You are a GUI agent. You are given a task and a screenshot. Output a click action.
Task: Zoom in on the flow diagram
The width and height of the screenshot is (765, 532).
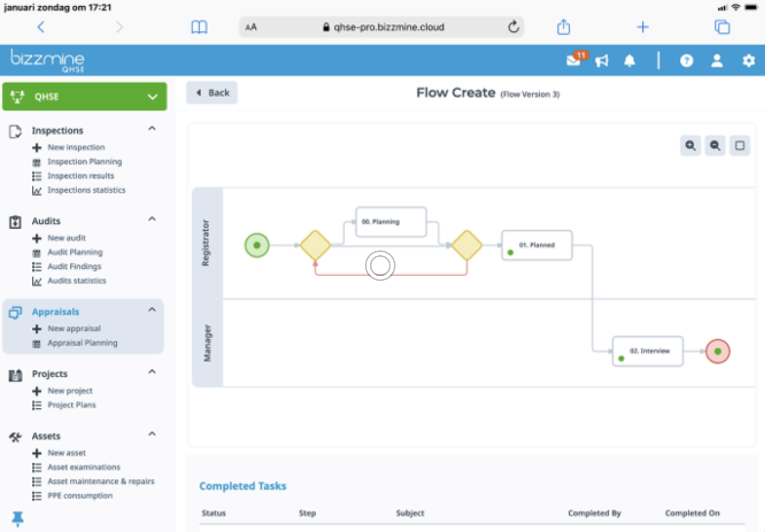(x=690, y=146)
